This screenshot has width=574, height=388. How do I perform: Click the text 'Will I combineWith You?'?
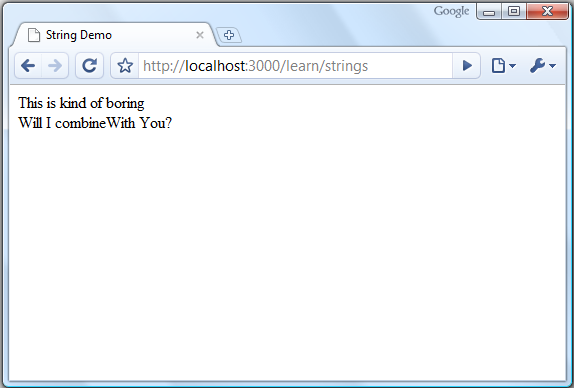(95, 123)
